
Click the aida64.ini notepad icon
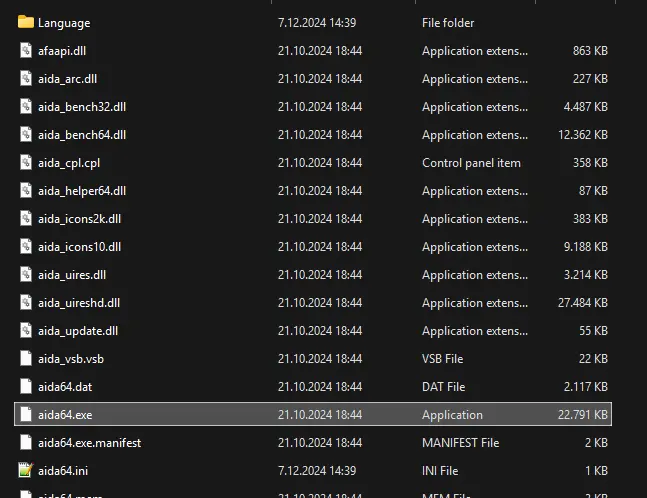coord(26,470)
